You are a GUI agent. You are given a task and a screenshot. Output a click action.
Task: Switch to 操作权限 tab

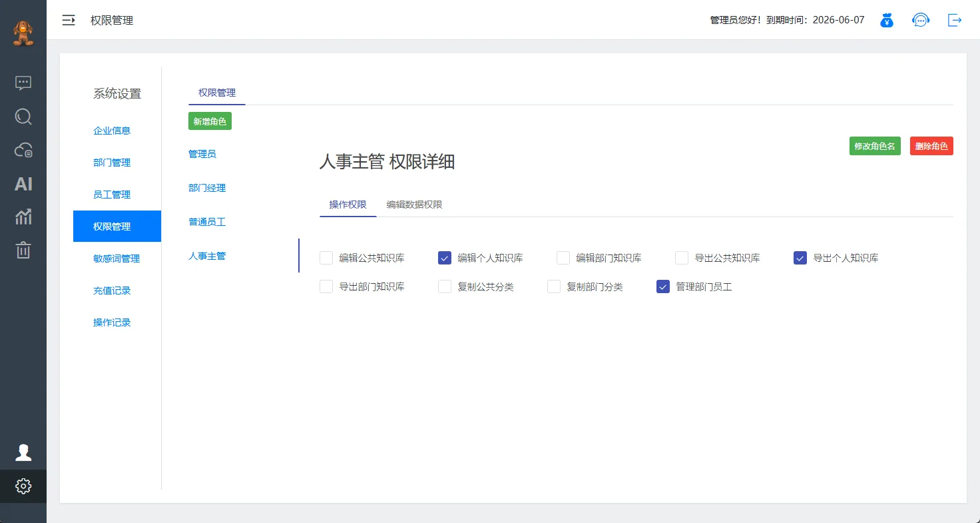pos(348,205)
